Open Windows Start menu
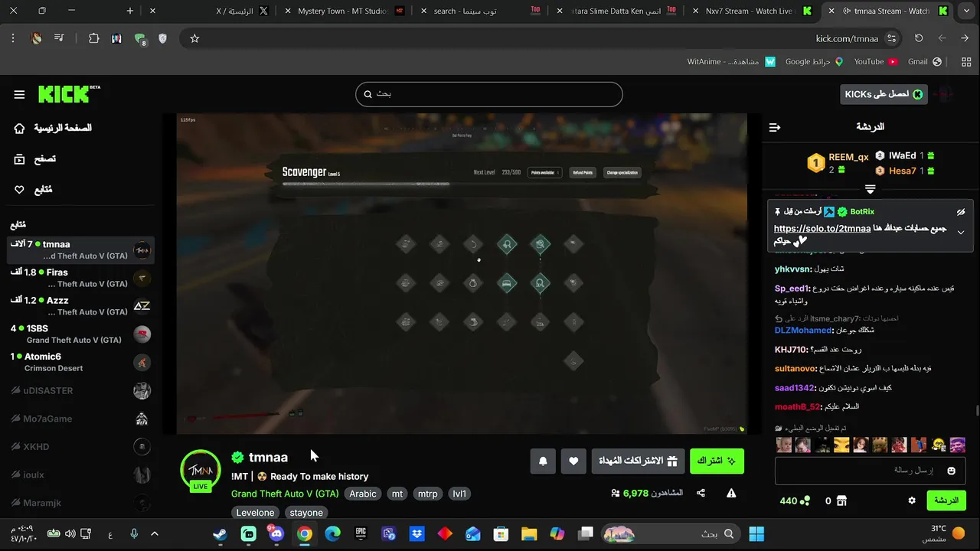This screenshot has width=980, height=551. (756, 534)
